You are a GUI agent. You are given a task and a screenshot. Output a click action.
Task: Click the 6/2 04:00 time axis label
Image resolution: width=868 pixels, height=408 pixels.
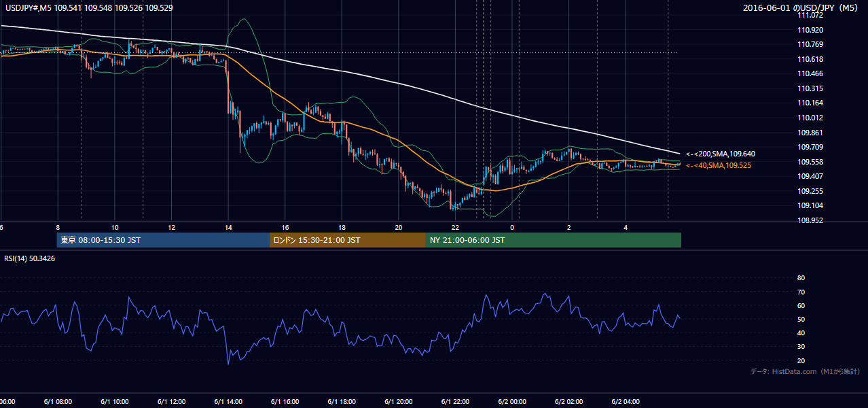click(626, 402)
